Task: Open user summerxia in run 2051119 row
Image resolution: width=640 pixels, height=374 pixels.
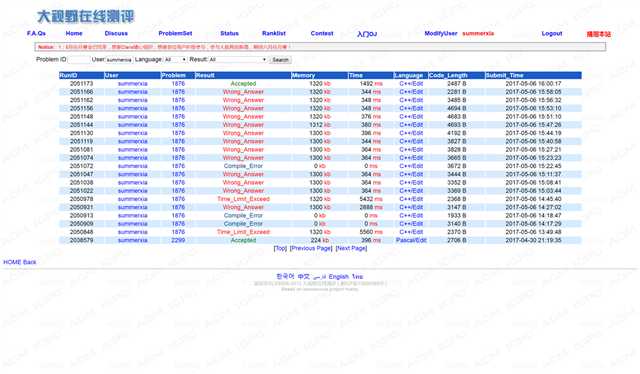Action: tap(133, 141)
